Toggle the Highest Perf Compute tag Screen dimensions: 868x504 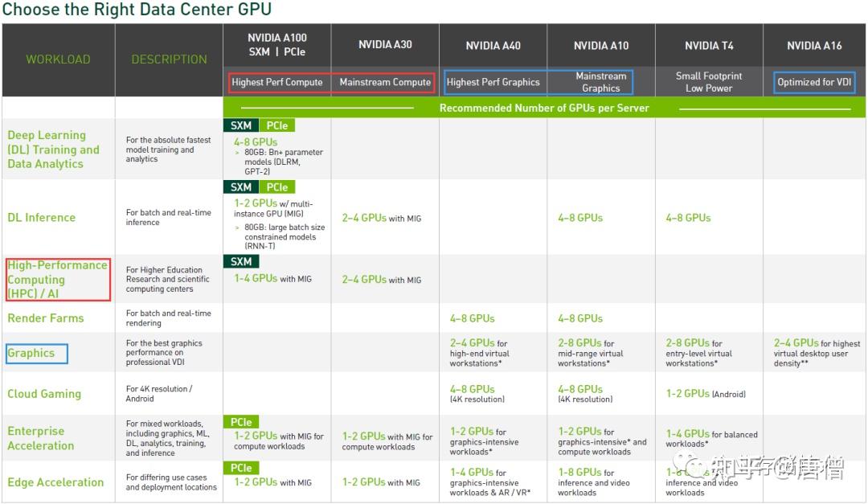(x=276, y=81)
